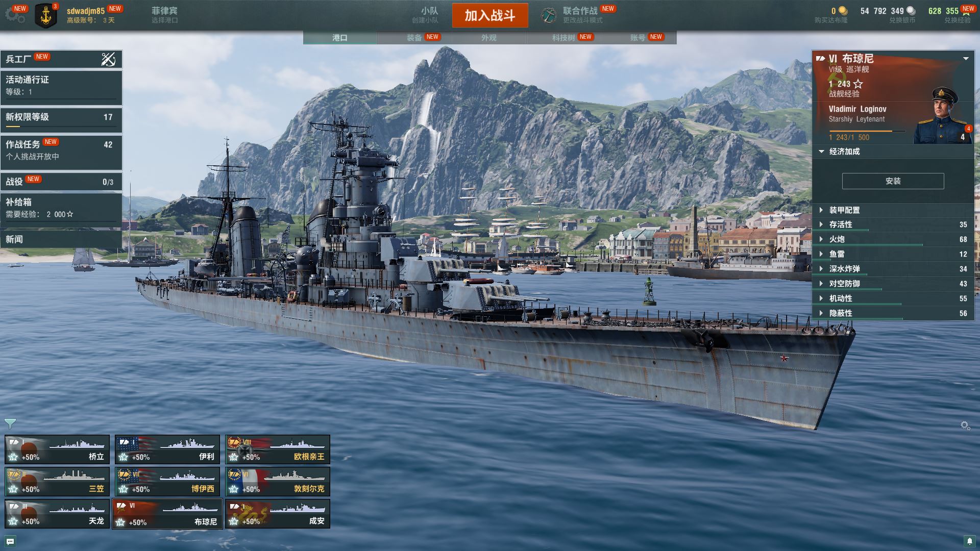Click the anchor clan emblem badge
Screen dimensions: 980x551
(x=46, y=16)
